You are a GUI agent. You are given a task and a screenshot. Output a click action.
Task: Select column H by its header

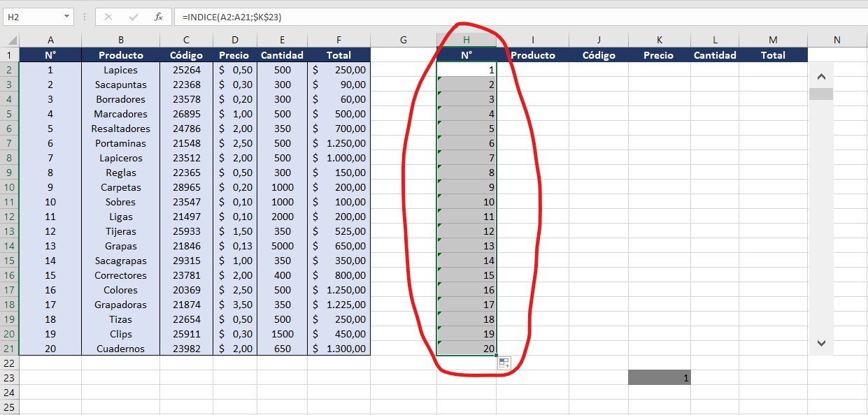point(467,40)
